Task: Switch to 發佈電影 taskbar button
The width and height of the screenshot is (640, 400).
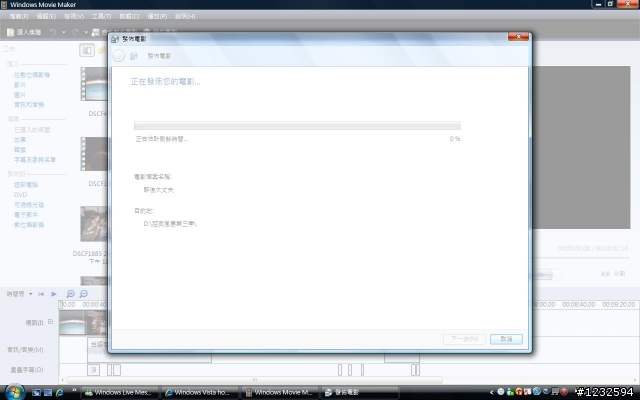Action: click(360, 393)
